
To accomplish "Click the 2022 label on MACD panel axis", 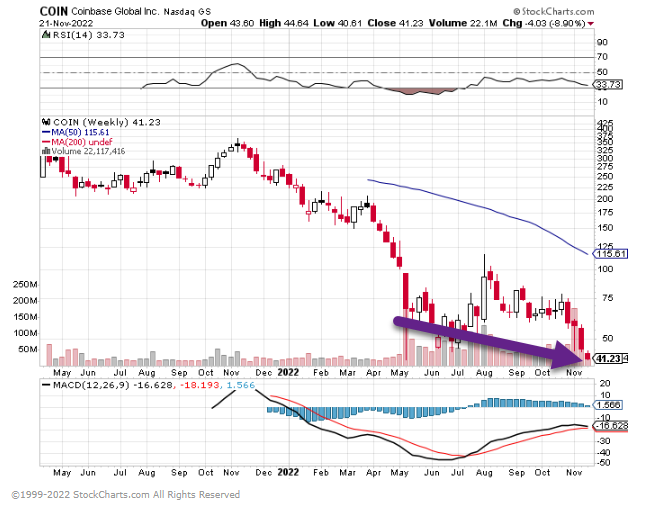I will click(288, 472).
